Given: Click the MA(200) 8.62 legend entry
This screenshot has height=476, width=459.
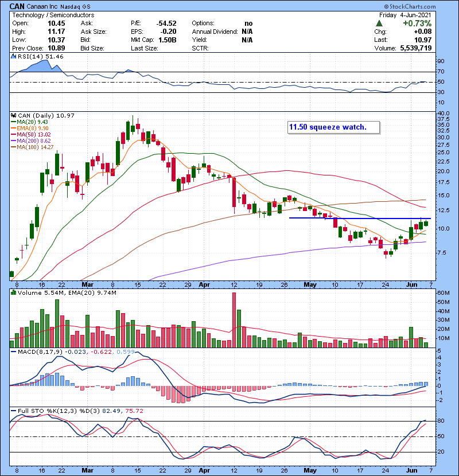Looking at the screenshot, I should coord(31,141).
